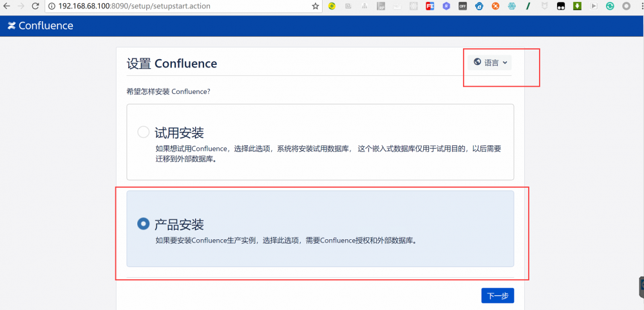Click the text 希望怎样安装 Confluence?
644x310 pixels.
pyautogui.click(x=168, y=91)
